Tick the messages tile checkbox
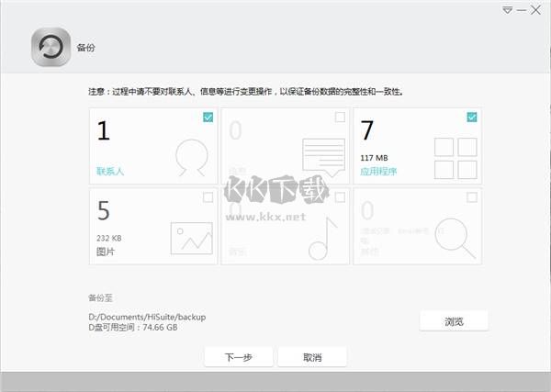 point(340,118)
